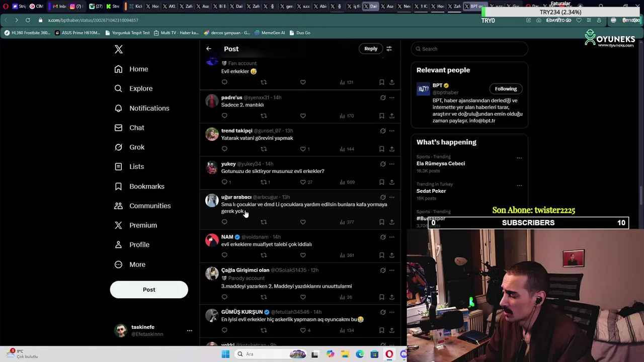The image size is (644, 362).
Task: Open reply sort settings icon
Action: tap(389, 49)
